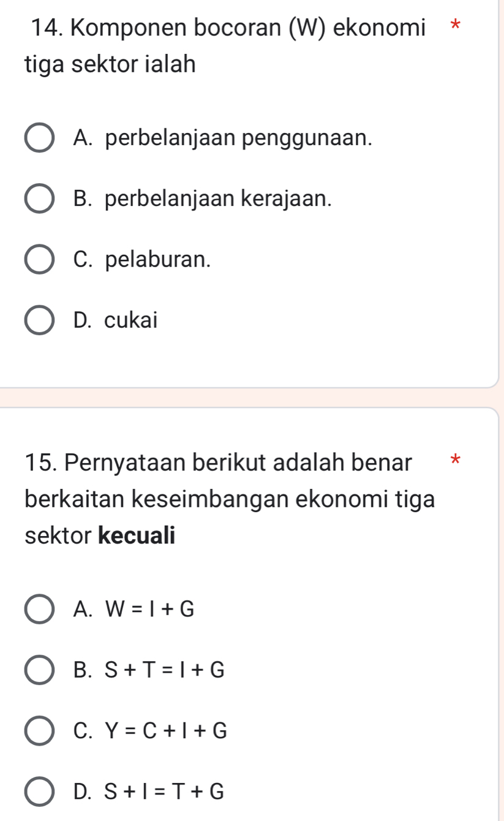
Task: Choose radio circle for 'S + T = I + G'
Action: (x=39, y=671)
